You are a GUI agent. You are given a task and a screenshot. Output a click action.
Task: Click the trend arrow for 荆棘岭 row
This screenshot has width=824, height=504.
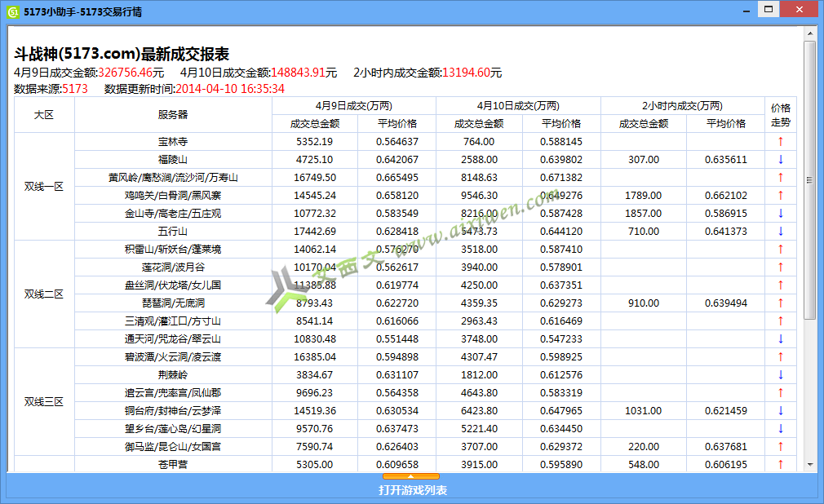point(781,374)
